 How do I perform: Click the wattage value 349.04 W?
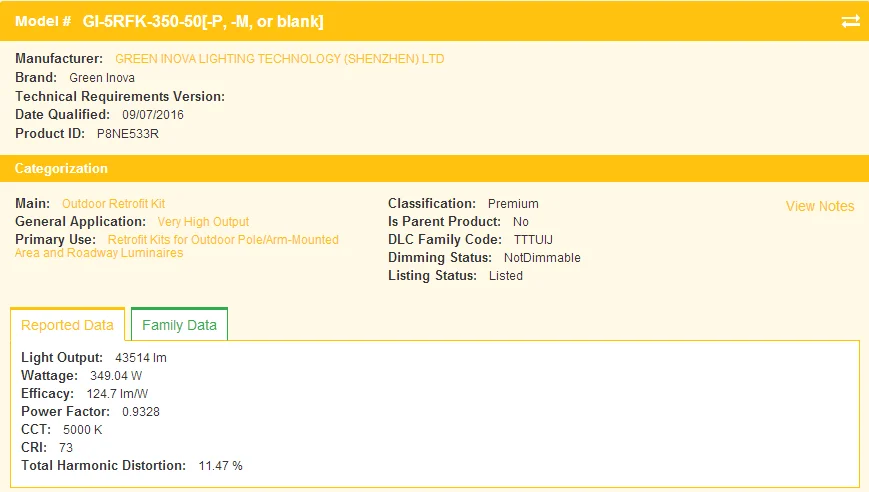coord(116,376)
